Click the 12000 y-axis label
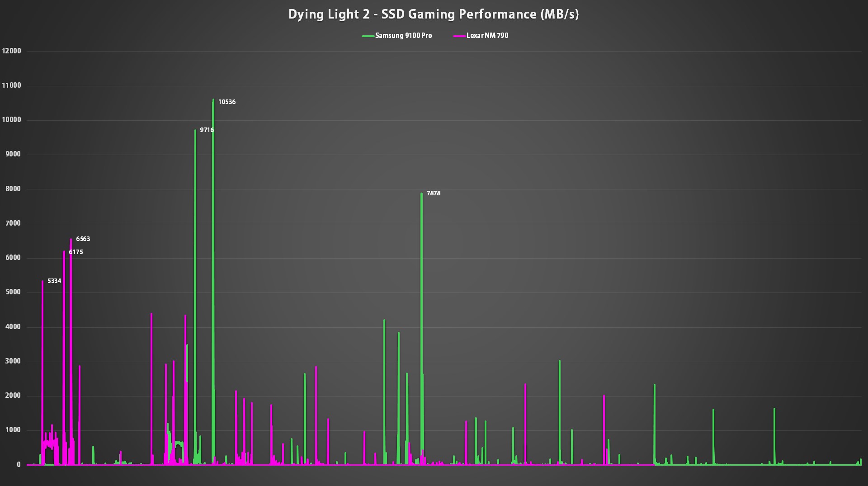868x486 pixels. [12, 51]
